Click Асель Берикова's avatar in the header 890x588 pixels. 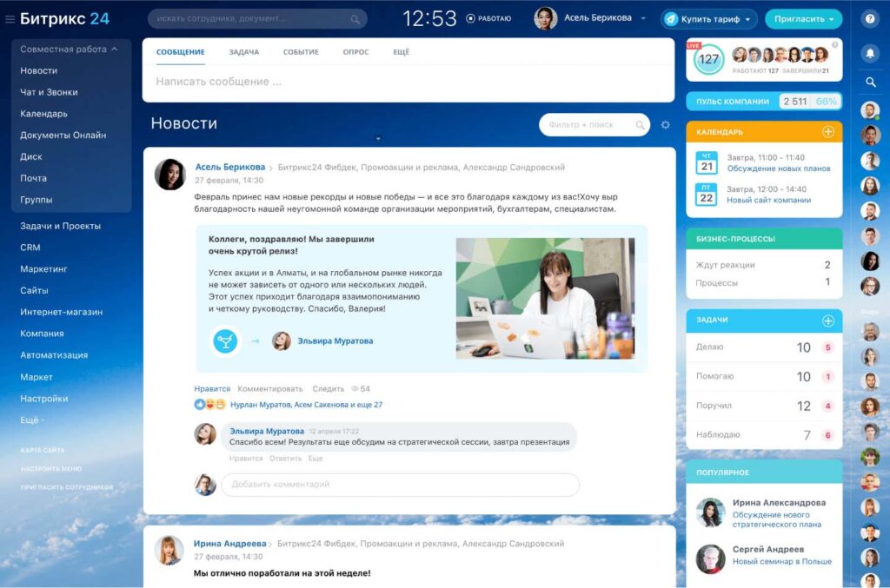(545, 19)
